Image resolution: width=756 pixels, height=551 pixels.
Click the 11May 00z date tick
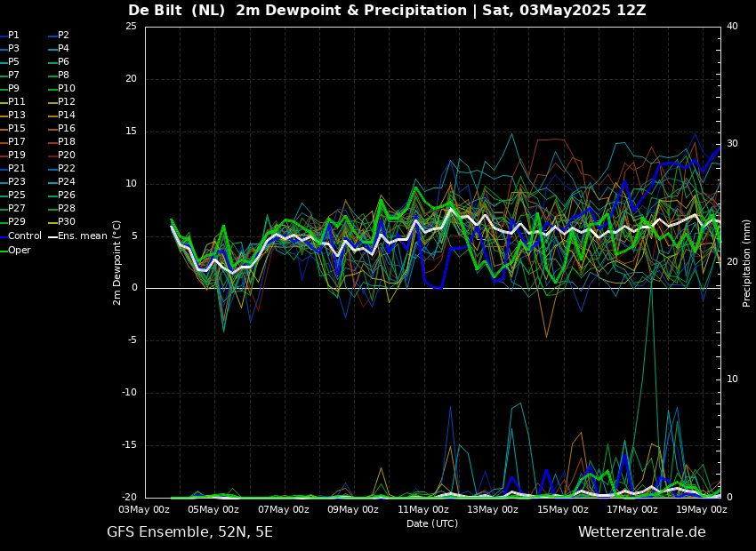click(x=422, y=510)
